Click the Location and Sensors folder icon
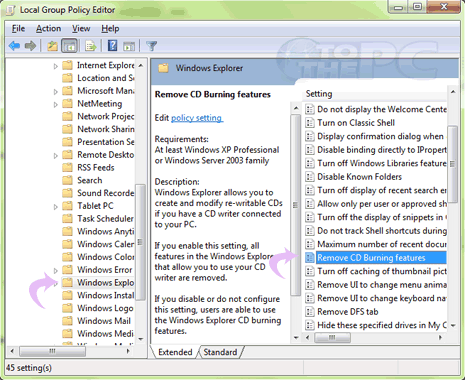 pyautogui.click(x=67, y=78)
